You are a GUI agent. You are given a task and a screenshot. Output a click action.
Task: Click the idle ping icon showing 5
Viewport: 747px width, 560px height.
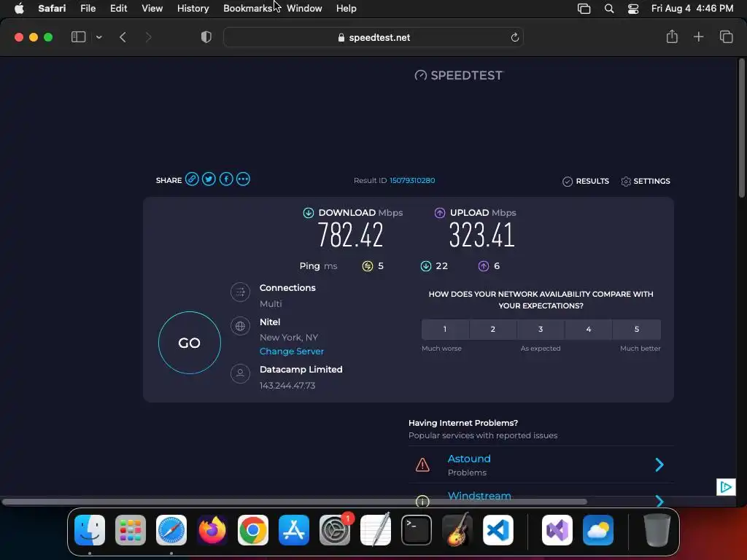[x=368, y=266]
